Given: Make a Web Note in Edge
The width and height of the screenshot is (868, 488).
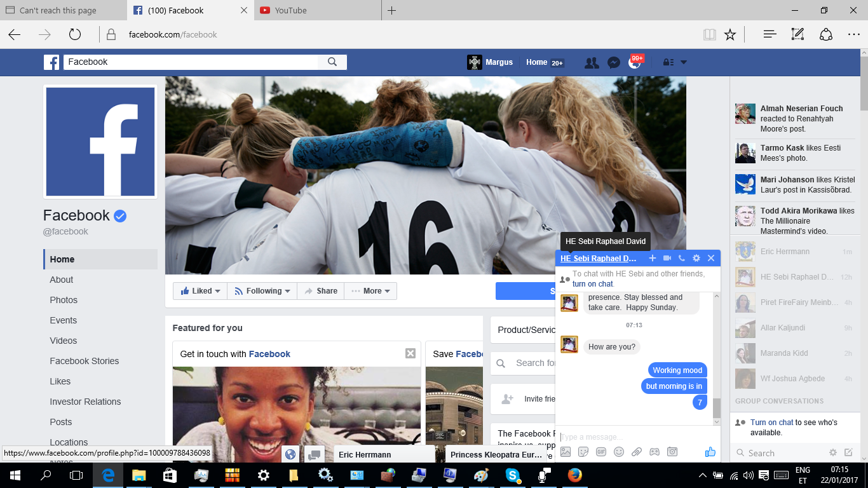Looking at the screenshot, I should click(x=797, y=34).
